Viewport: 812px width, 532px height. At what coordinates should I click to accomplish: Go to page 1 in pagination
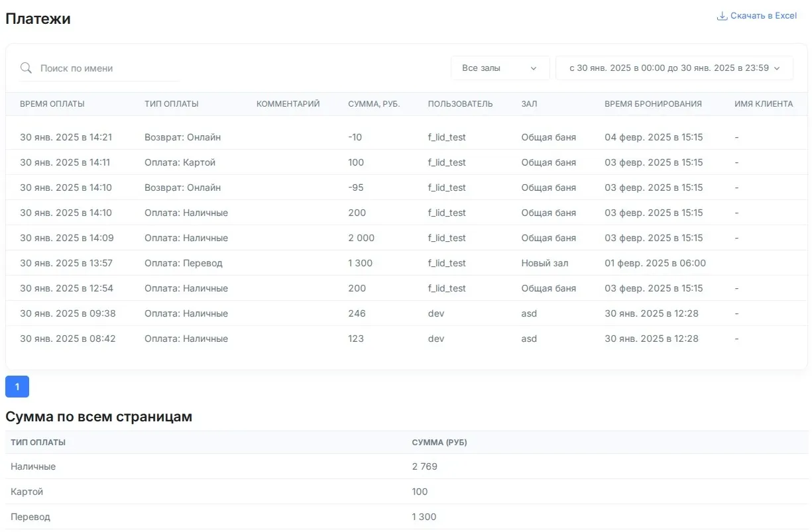(x=17, y=387)
